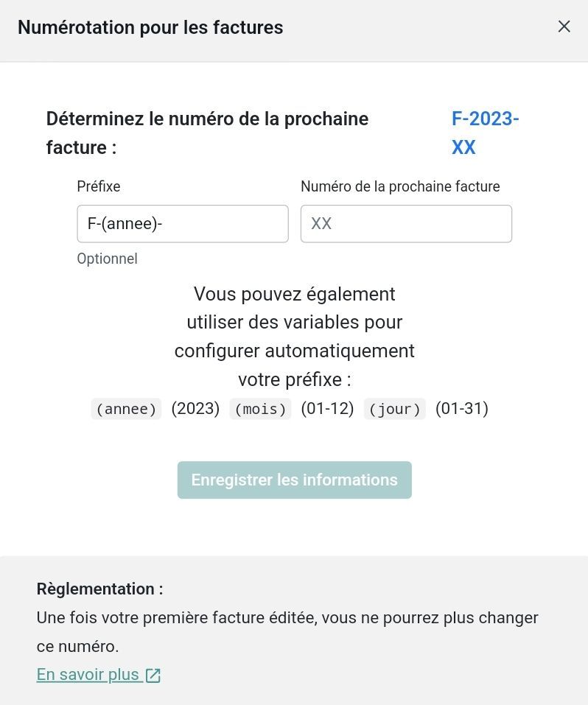Image resolution: width=588 pixels, height=705 pixels.
Task: Click the (2023) year example text
Action: pyautogui.click(x=195, y=408)
